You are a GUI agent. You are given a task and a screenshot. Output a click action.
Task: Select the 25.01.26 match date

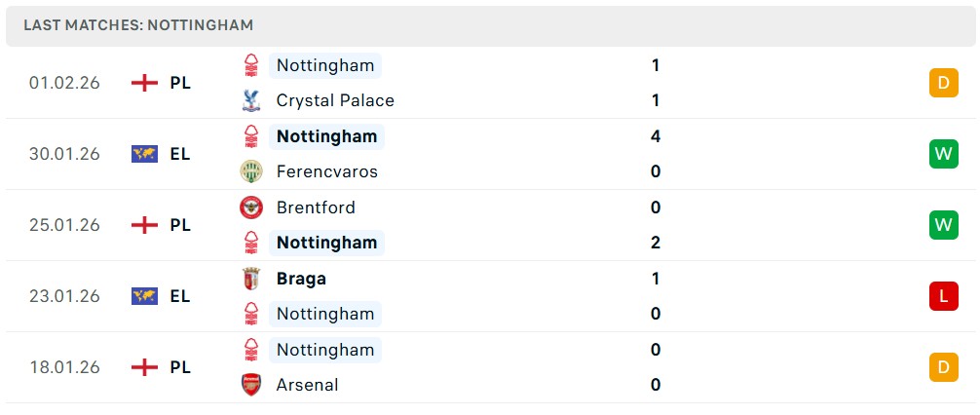pos(64,225)
